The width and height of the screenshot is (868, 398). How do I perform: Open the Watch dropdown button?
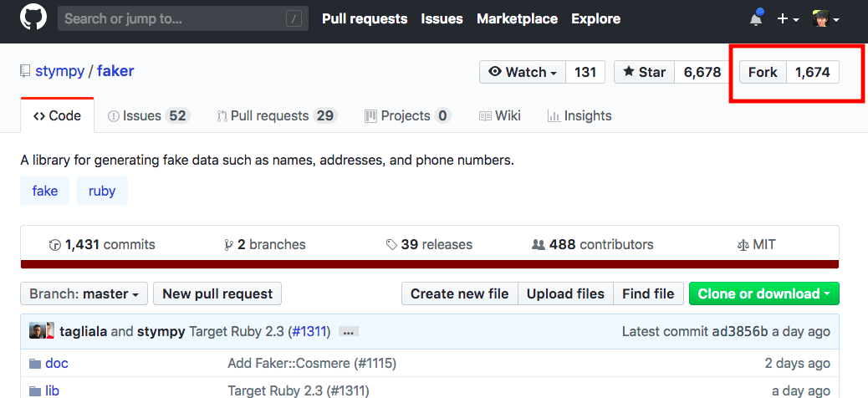click(523, 72)
